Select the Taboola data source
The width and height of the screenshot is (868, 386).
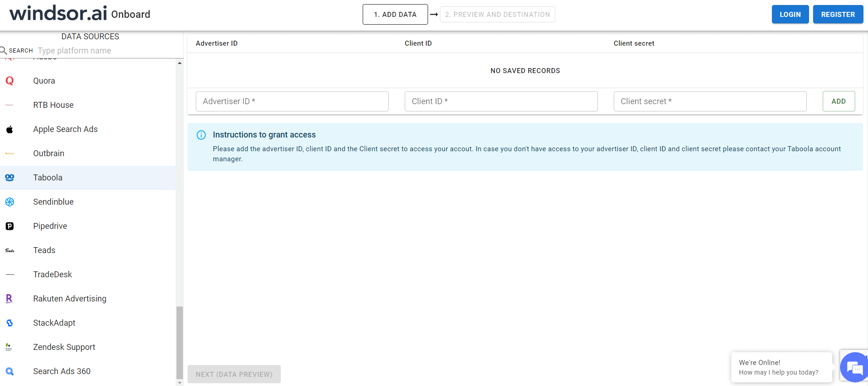[88, 178]
